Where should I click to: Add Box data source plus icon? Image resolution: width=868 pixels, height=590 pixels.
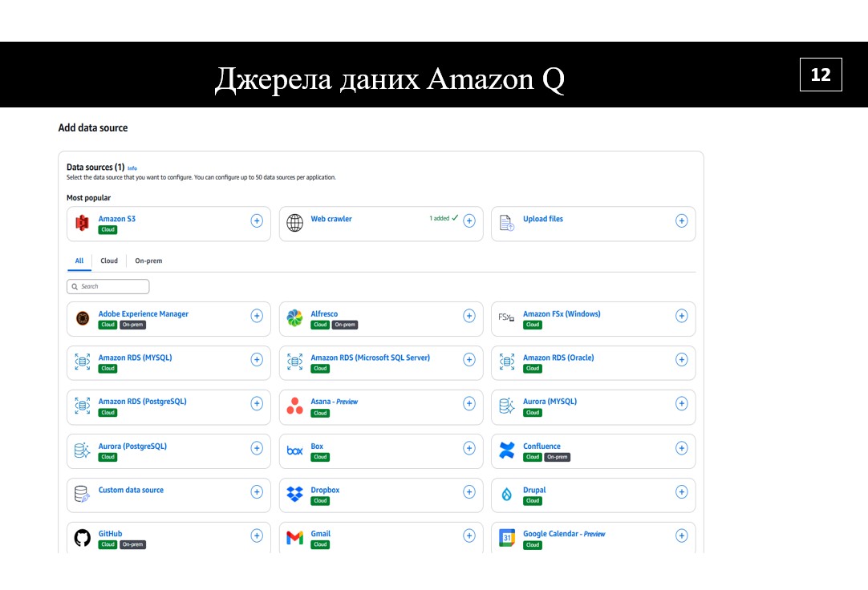click(469, 448)
